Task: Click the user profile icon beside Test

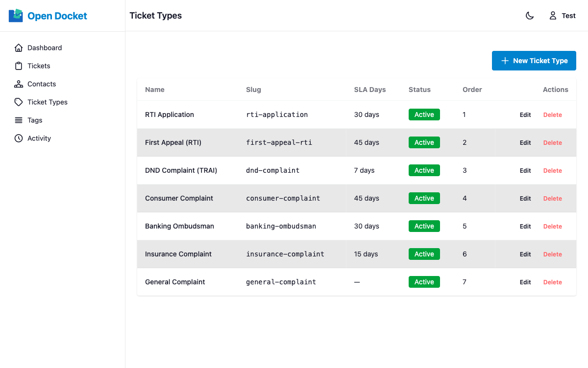Action: pyautogui.click(x=553, y=15)
